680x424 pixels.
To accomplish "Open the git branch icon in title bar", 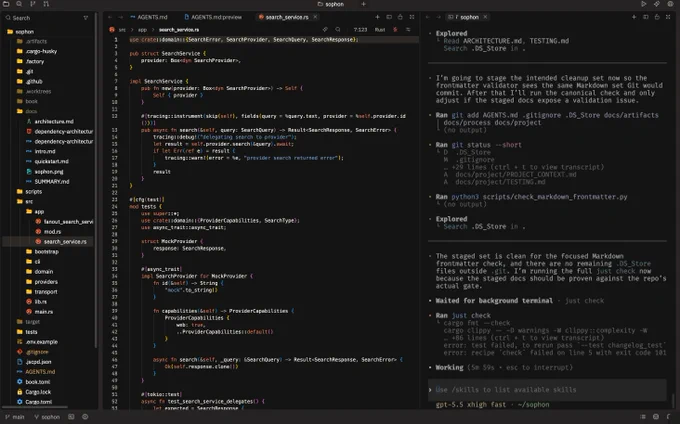I will (x=33, y=4).
